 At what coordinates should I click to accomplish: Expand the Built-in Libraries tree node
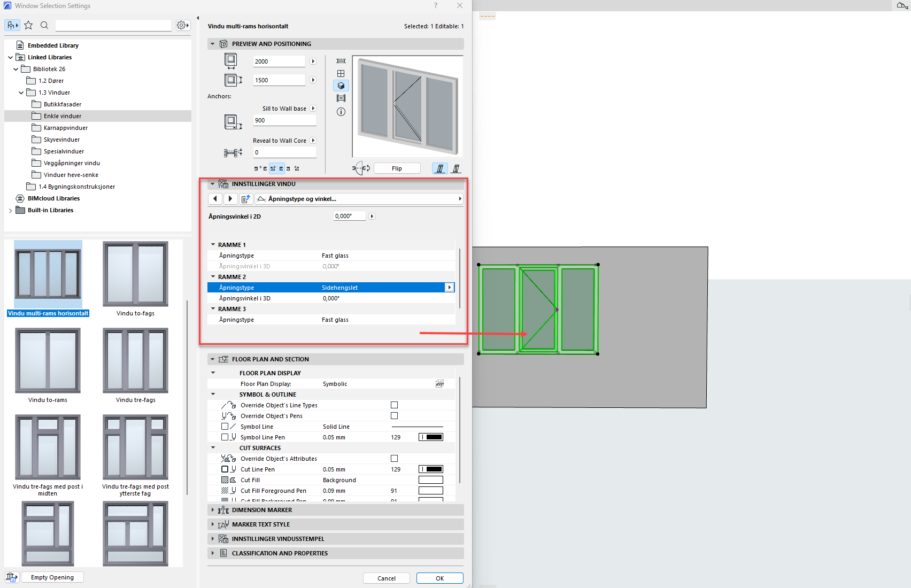[10, 211]
